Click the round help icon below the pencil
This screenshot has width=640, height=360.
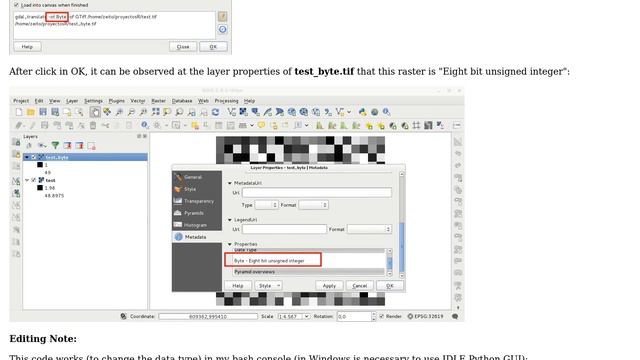pyautogui.click(x=222, y=29)
